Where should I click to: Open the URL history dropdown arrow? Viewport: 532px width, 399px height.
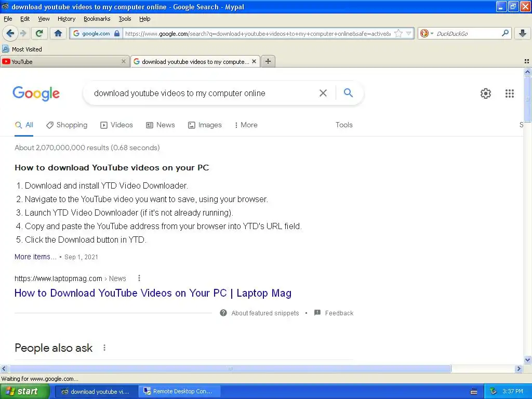409,33
